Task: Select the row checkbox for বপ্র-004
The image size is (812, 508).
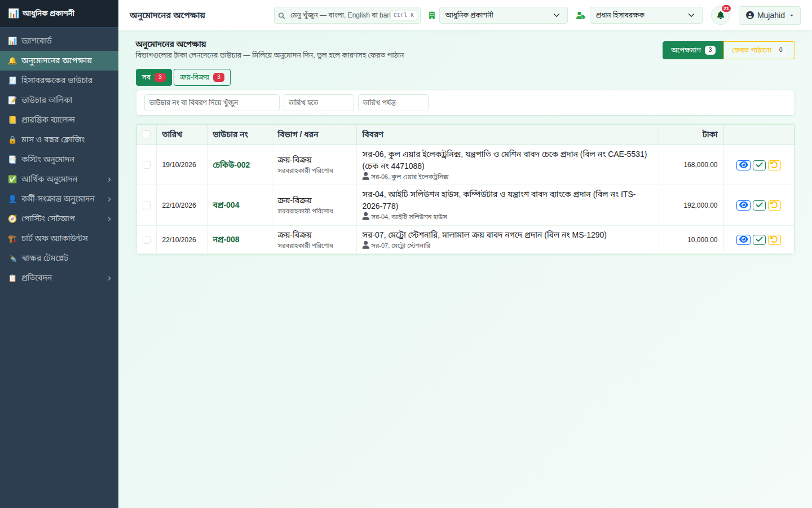Action: [147, 205]
